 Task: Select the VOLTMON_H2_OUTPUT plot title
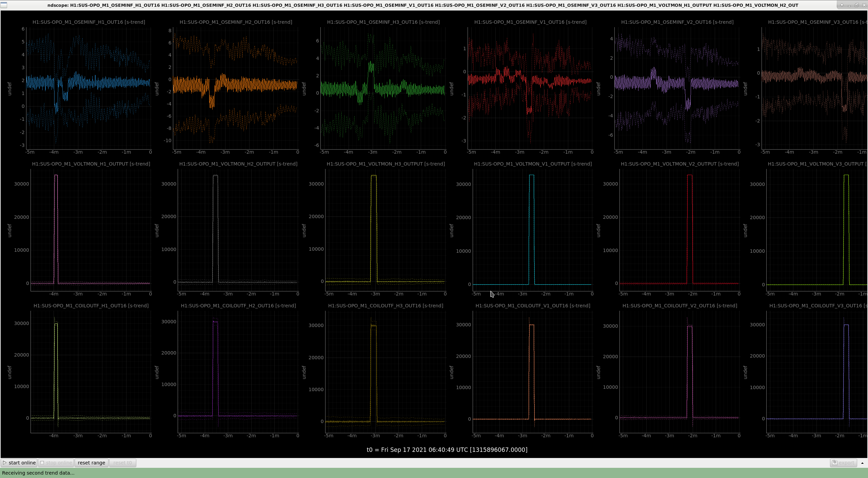pyautogui.click(x=238, y=164)
